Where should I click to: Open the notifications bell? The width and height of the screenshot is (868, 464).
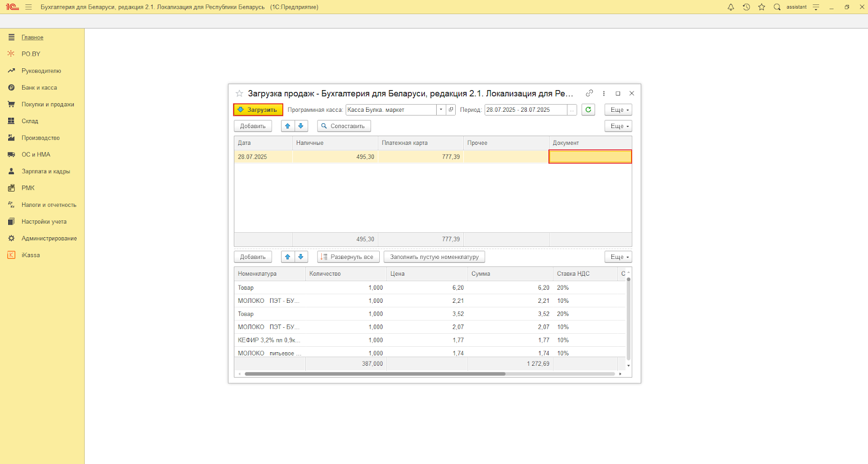731,7
